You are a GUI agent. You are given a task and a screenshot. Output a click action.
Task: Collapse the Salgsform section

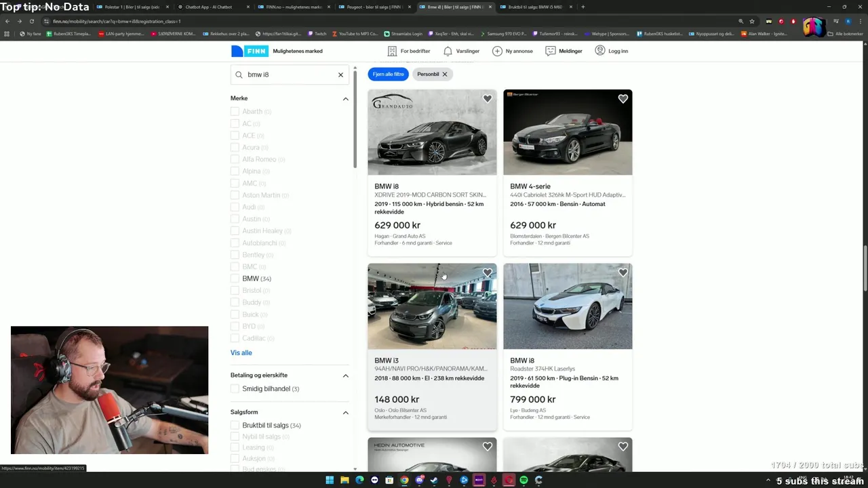click(x=345, y=412)
